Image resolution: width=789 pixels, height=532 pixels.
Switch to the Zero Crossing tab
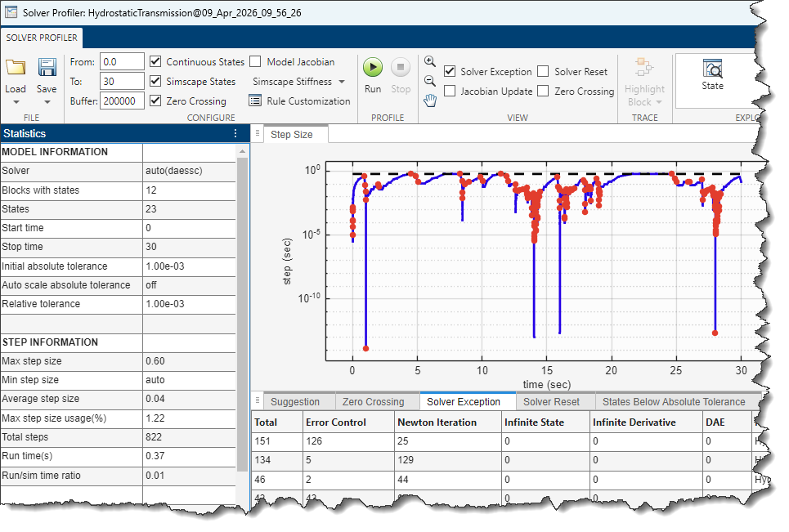click(373, 401)
